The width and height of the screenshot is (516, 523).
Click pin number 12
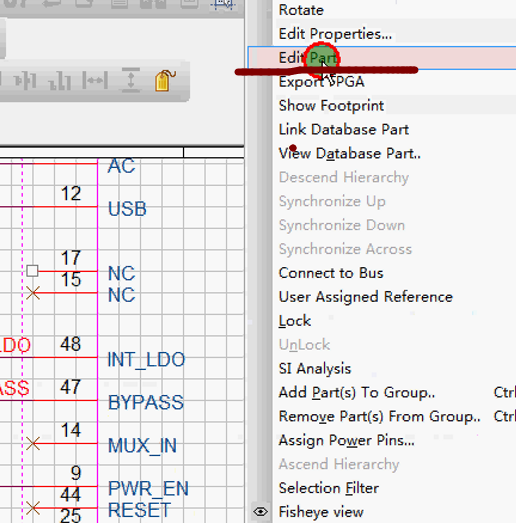(71, 193)
